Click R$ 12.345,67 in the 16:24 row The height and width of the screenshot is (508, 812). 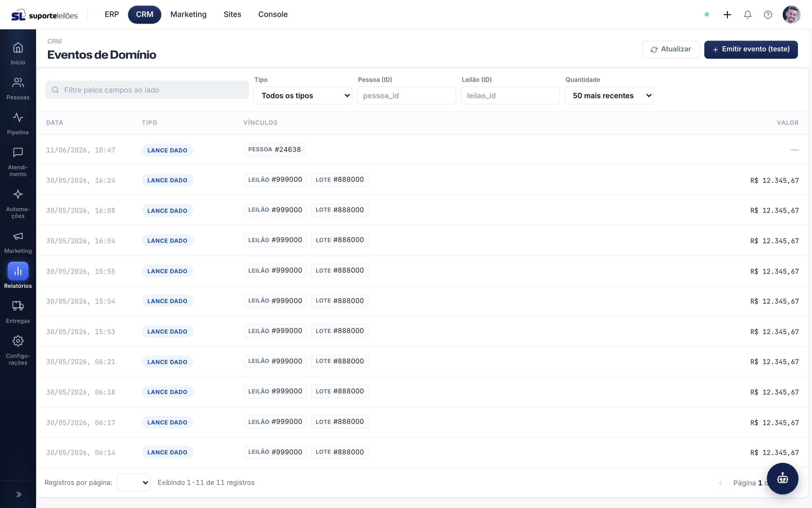coord(775,180)
